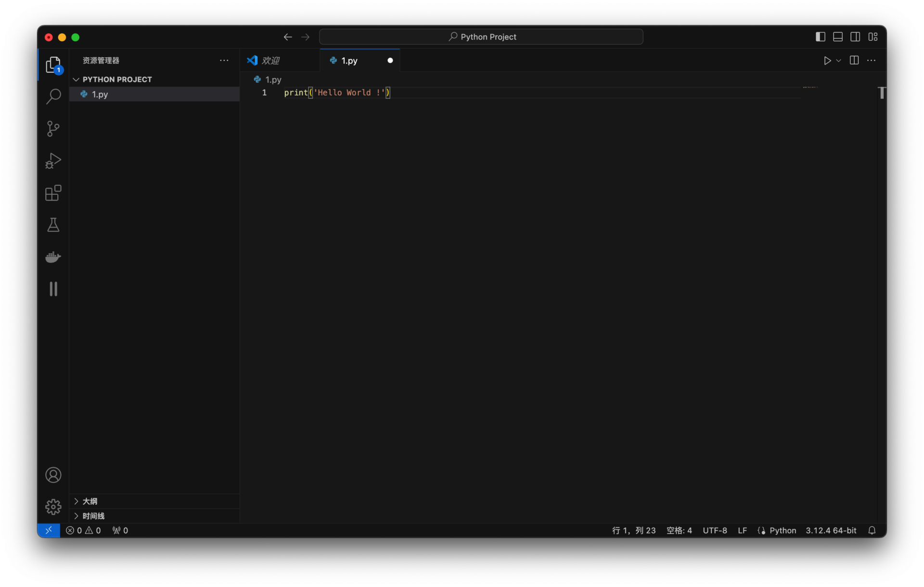
Task: Switch to the 欢迎 tab
Action: pyautogui.click(x=280, y=61)
